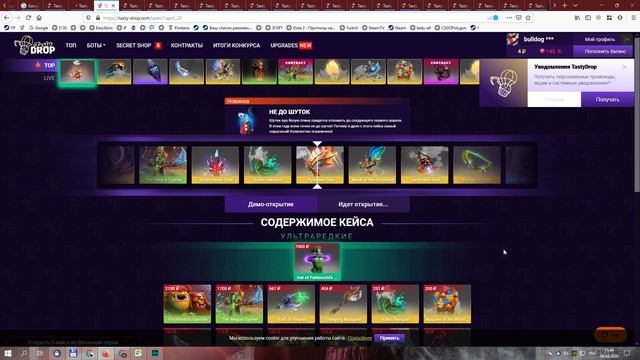Screen dimensions: 640x360
Task: Open ИТОГИ КОНКУРСА page
Action: [x=236, y=45]
